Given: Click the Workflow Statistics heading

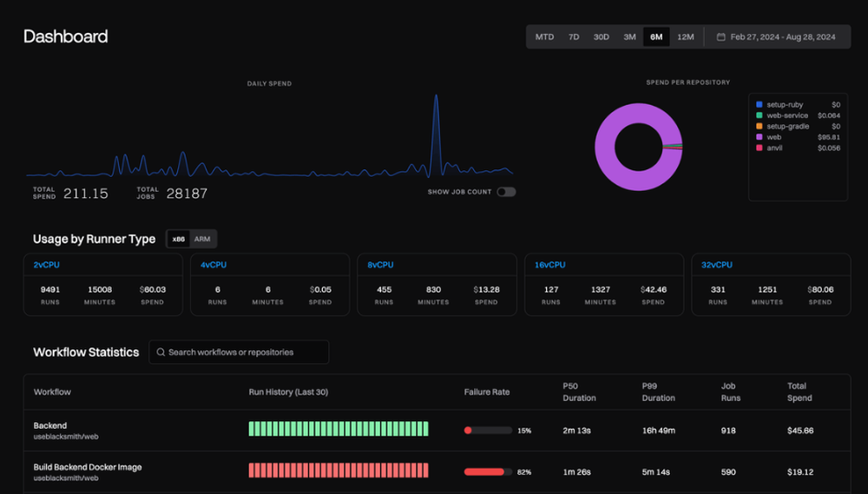Looking at the screenshot, I should click(86, 352).
